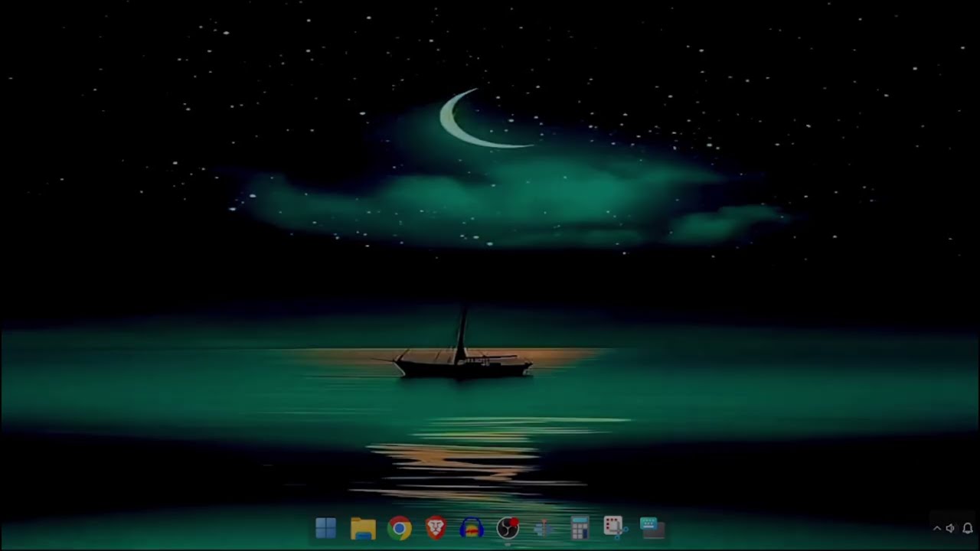Open the volume control in the tray
Viewport: 980px width, 551px height.
[x=951, y=528]
